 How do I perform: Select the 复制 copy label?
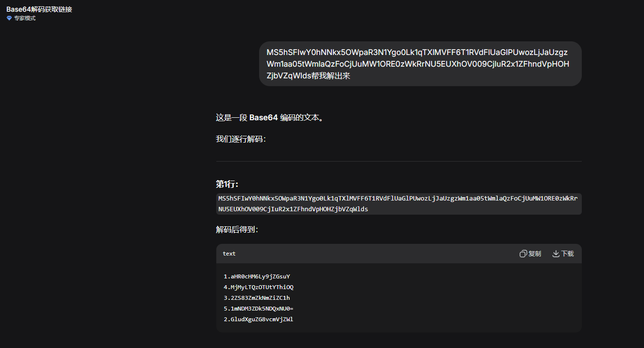pos(535,254)
